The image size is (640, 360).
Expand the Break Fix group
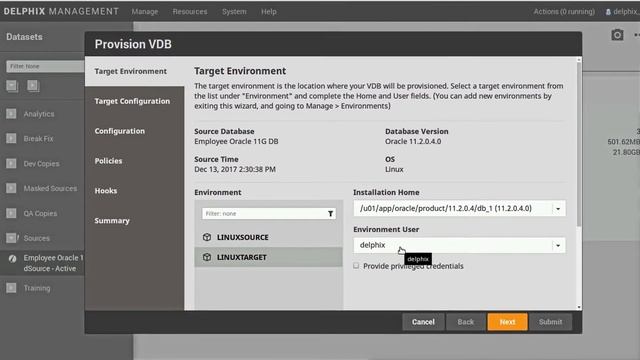[11, 139]
